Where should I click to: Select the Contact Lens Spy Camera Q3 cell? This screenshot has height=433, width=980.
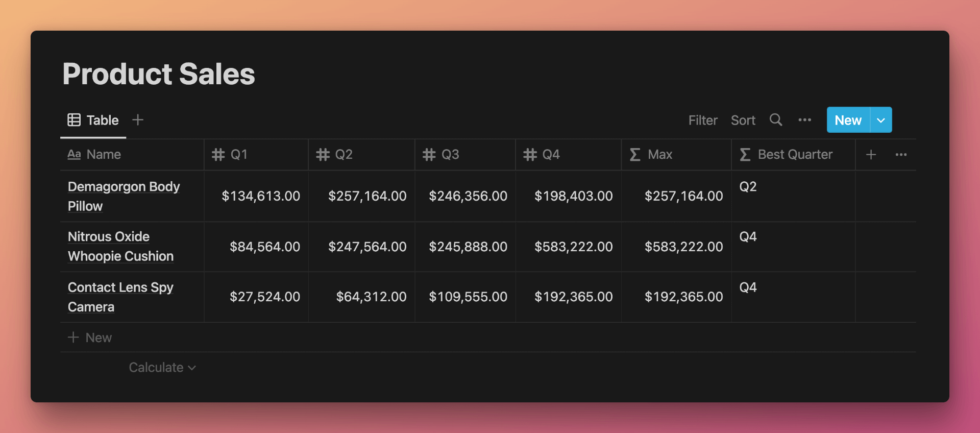click(465, 297)
